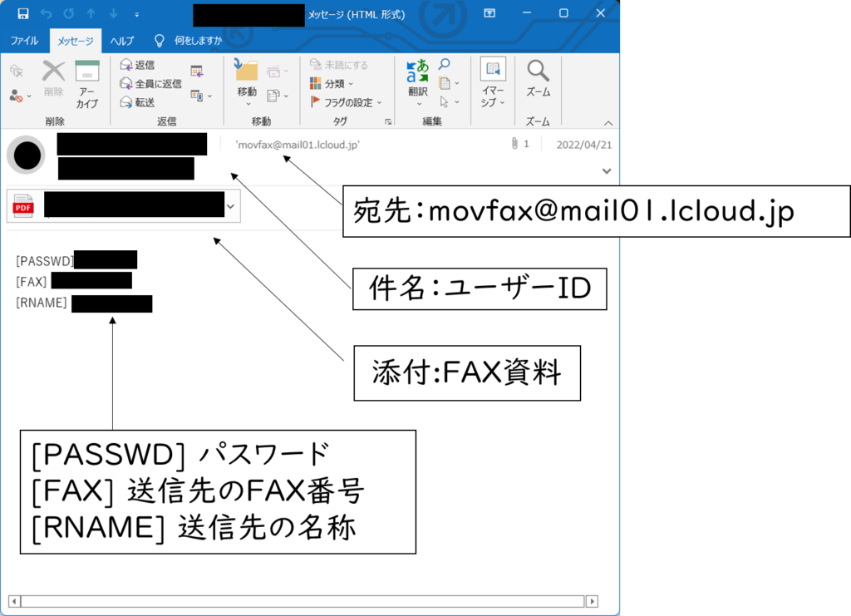Switch to the ヘルプ tab
Image resolution: width=851 pixels, height=616 pixels.
[121, 41]
